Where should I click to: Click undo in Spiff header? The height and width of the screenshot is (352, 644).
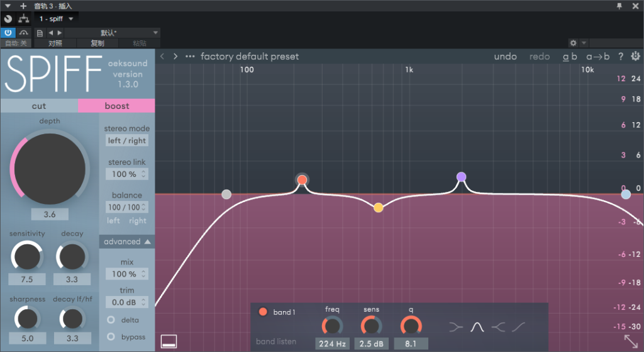click(x=505, y=56)
